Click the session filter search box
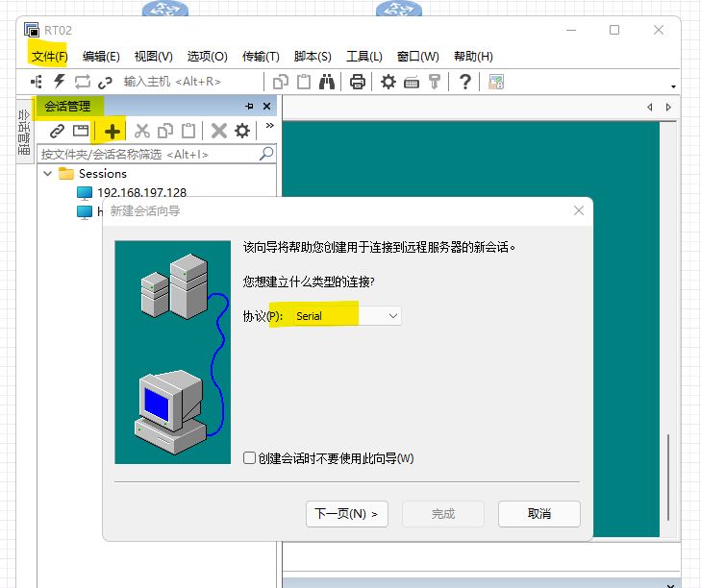The height and width of the screenshot is (588, 701). 149,154
